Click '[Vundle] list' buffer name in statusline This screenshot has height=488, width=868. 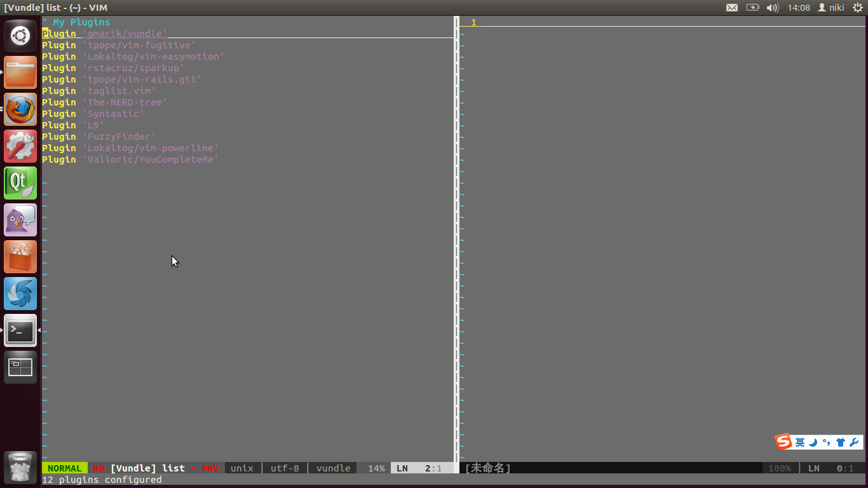tap(147, 468)
